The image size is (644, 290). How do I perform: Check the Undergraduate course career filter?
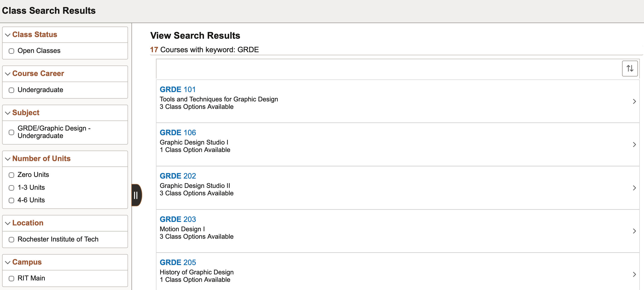click(11, 90)
